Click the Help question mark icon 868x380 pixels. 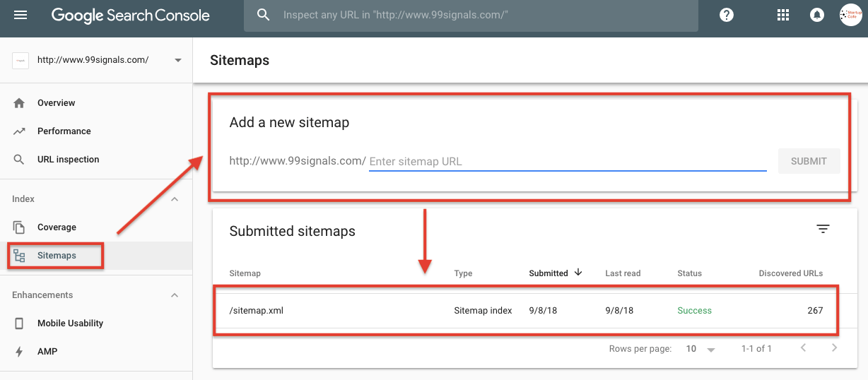pyautogui.click(x=726, y=15)
